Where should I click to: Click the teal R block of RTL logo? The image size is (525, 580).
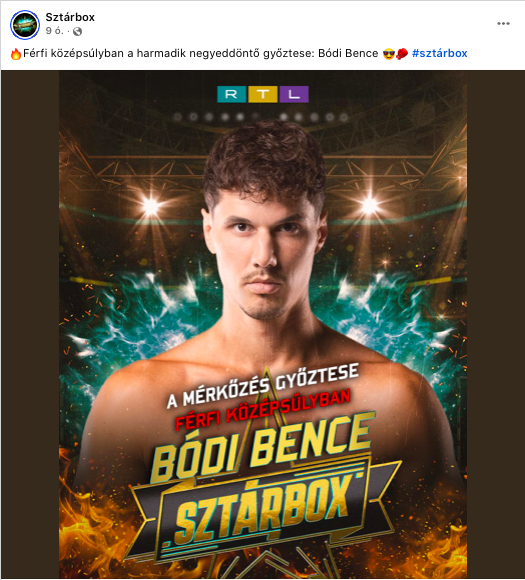(232, 94)
